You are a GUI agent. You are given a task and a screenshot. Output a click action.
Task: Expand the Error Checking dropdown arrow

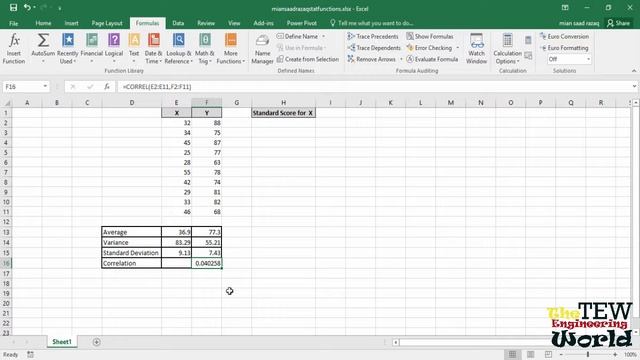click(458, 48)
